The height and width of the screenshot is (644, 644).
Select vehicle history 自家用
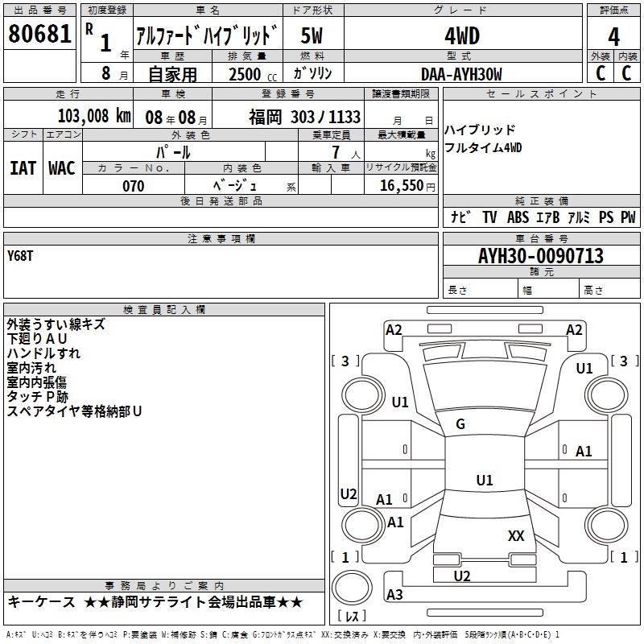[172, 74]
